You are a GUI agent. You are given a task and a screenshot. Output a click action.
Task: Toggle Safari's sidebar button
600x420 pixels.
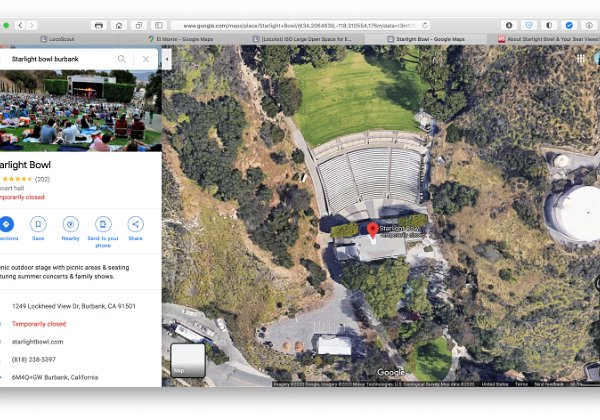(x=158, y=26)
